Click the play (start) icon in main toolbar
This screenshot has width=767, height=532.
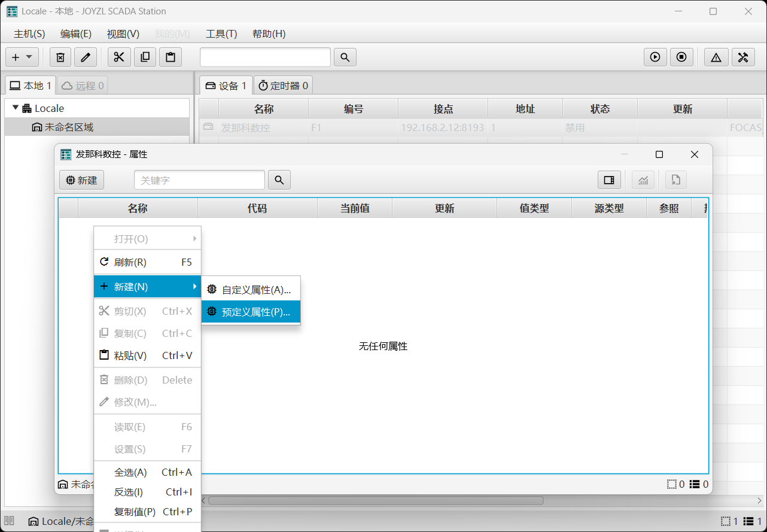pyautogui.click(x=655, y=57)
